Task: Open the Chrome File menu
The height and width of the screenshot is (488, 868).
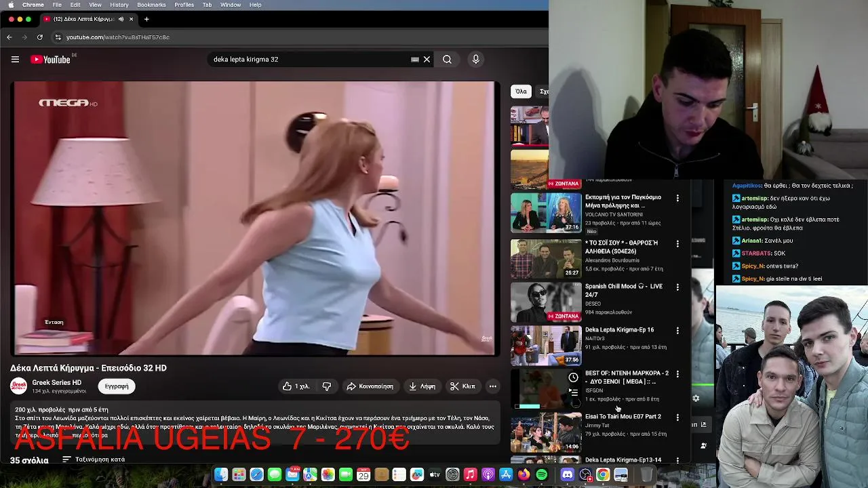Action: [57, 5]
